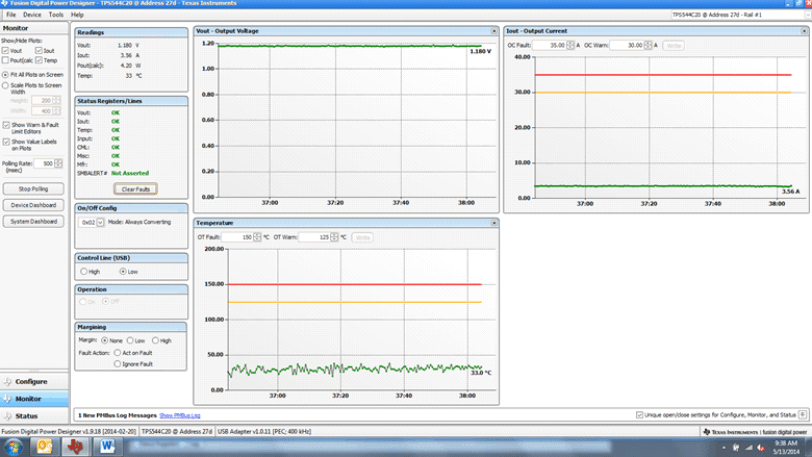Click the Clear Faults button
812x457 pixels.
(135, 189)
